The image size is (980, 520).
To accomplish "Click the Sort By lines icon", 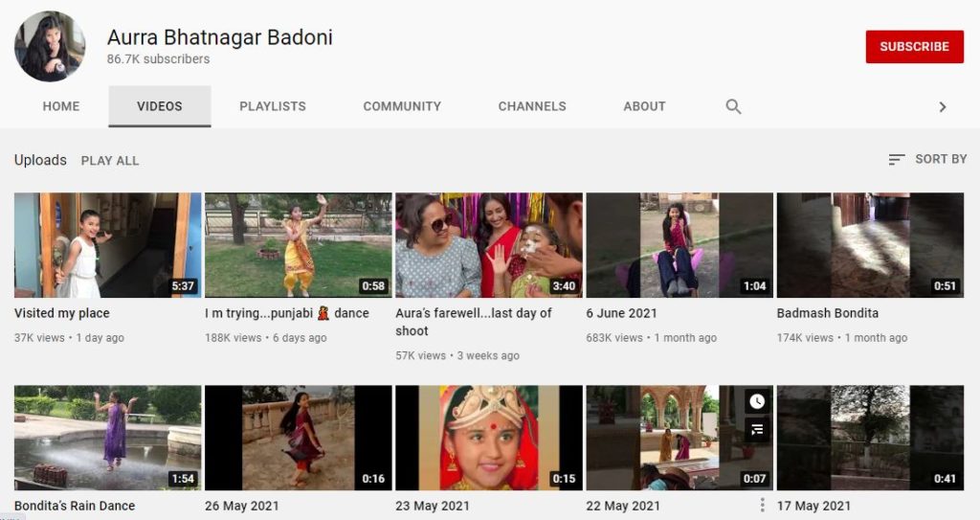I will tap(896, 160).
